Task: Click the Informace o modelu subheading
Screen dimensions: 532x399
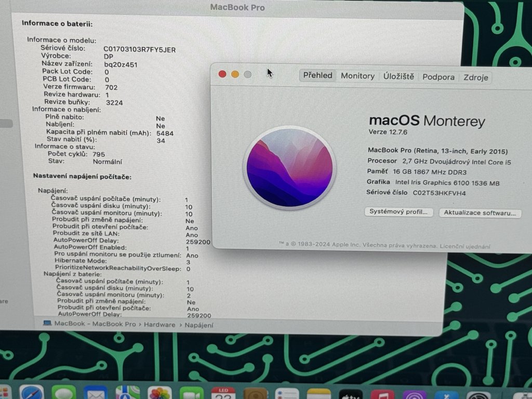Action: click(62, 39)
